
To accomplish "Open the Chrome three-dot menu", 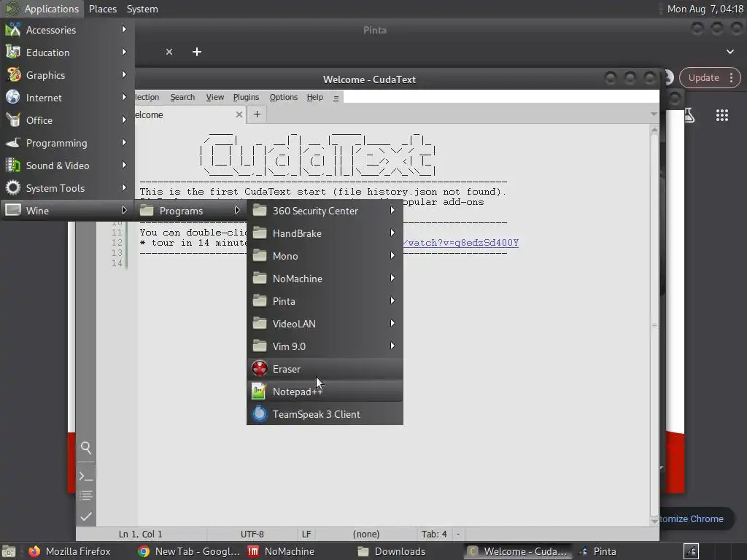I will (731, 77).
